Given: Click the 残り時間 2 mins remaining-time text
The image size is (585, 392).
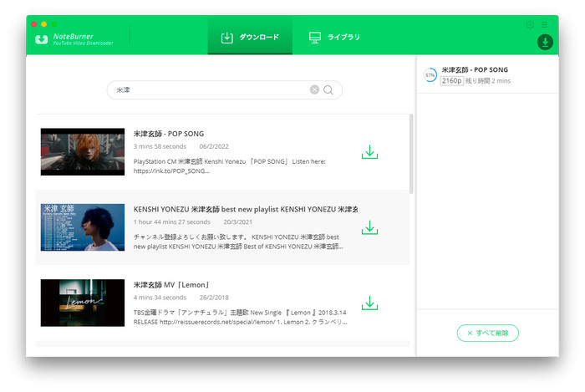Looking at the screenshot, I should (x=487, y=81).
